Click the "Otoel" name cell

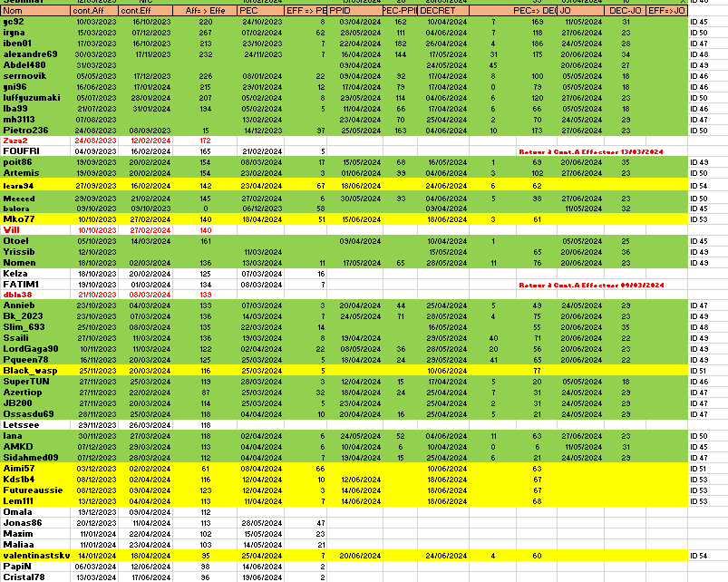35,241
